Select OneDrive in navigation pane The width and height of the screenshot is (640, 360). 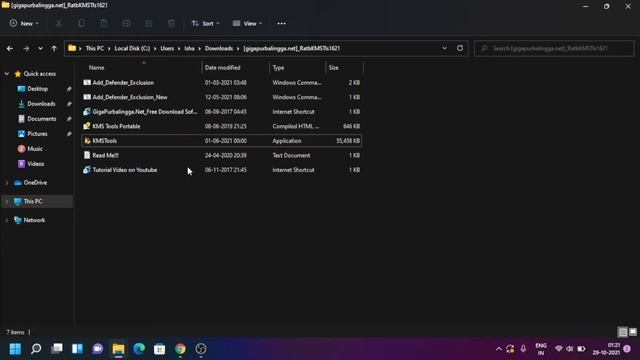click(x=35, y=183)
